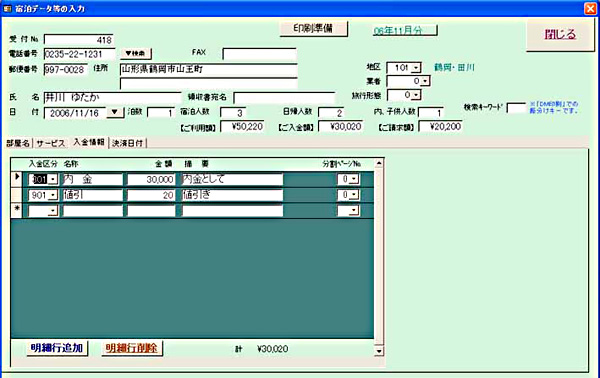Click the 閉じる button
The height and width of the screenshot is (378, 600).
(x=561, y=34)
